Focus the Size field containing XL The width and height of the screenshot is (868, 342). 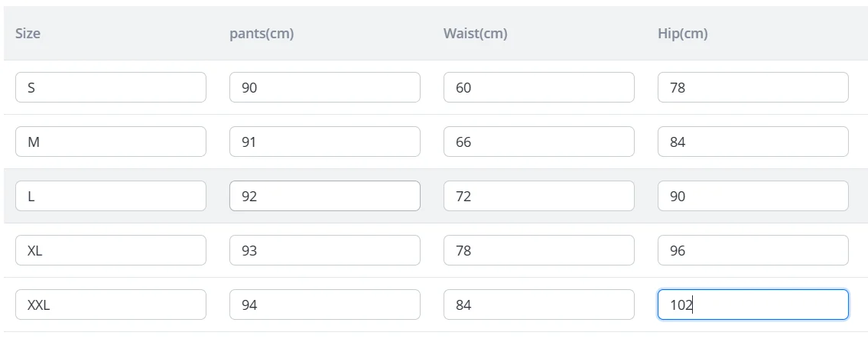[110, 250]
